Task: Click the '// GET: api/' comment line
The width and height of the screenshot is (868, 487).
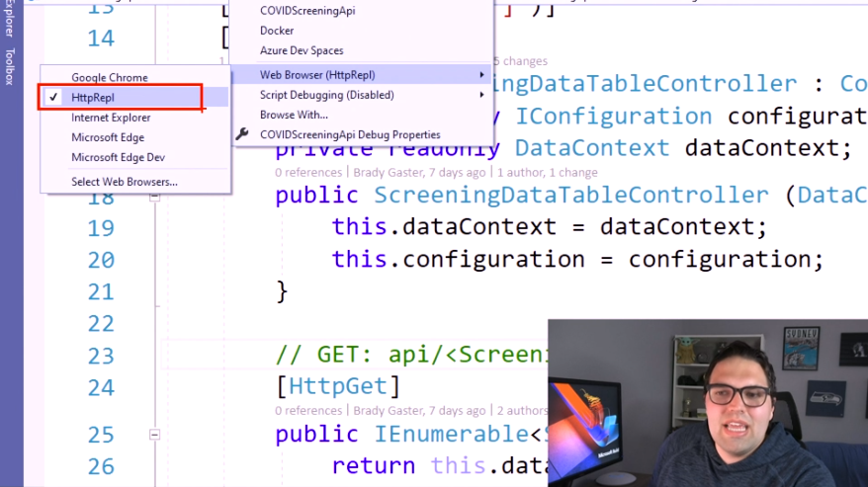Action: pos(411,355)
